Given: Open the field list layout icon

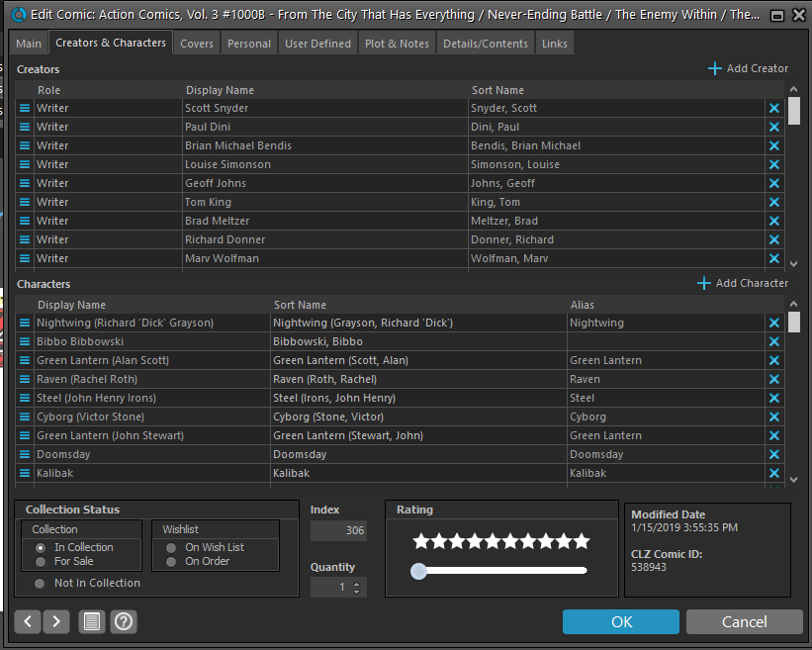Looking at the screenshot, I should click(x=92, y=621).
